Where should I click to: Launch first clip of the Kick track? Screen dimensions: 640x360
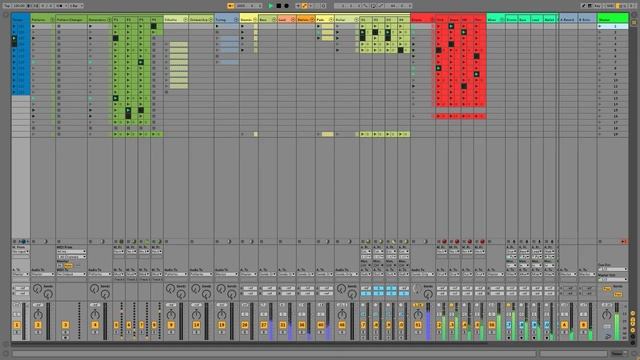pyautogui.click(x=438, y=27)
